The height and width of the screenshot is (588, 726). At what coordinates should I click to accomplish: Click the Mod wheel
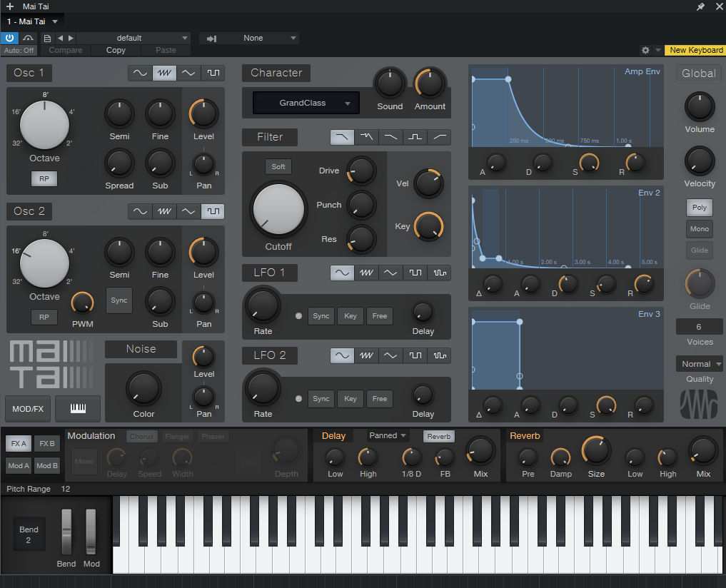pyautogui.click(x=91, y=532)
